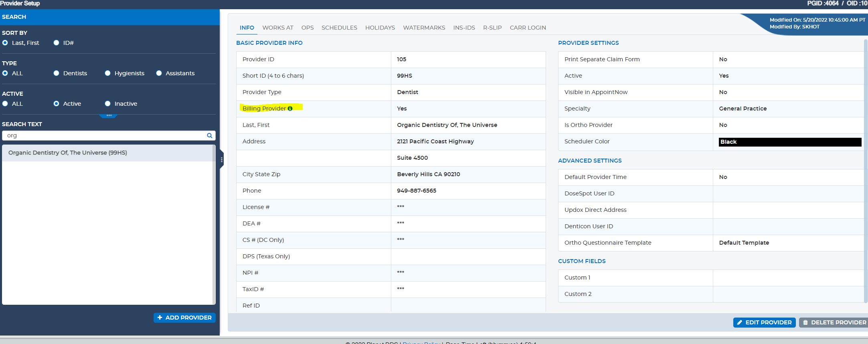Viewport: 868px width, 344px height.
Task: Click the search magnifier icon
Action: [x=209, y=136]
